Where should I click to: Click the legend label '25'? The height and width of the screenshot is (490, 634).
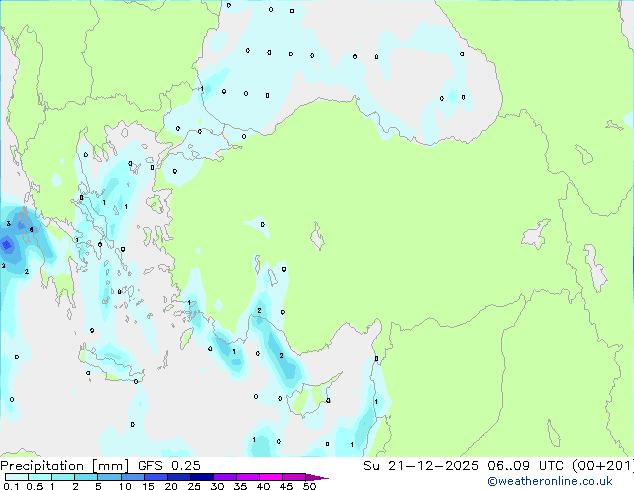(x=194, y=486)
